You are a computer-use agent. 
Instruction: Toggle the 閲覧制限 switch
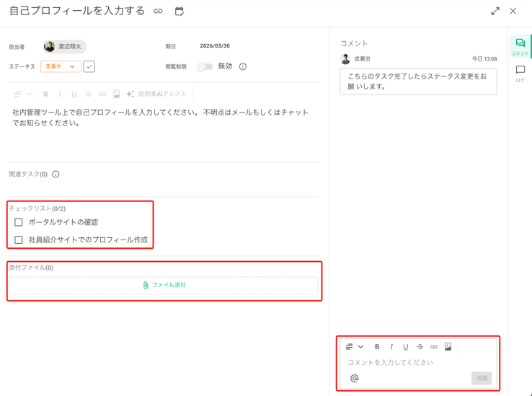pos(204,66)
